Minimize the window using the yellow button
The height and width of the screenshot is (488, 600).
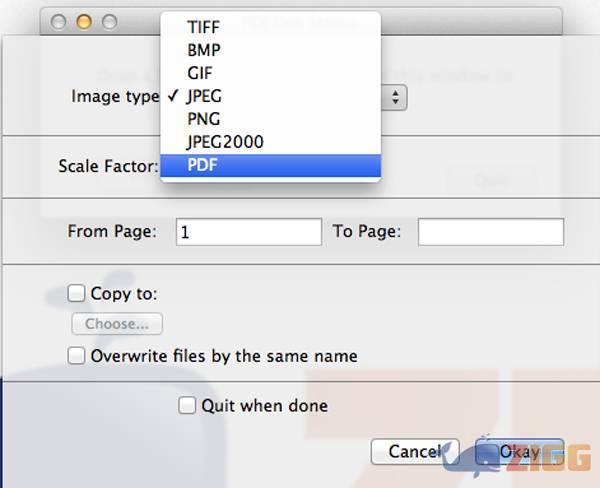pyautogui.click(x=84, y=21)
